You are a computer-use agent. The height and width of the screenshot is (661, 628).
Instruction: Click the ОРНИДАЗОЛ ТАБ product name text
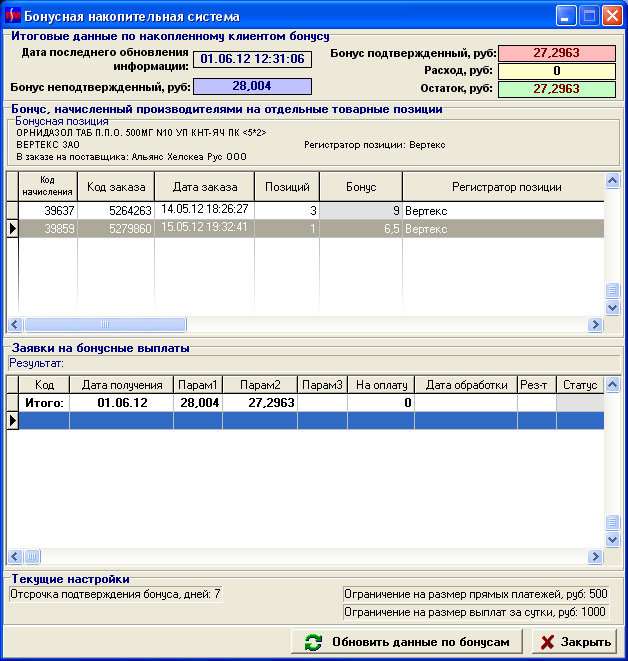click(x=142, y=132)
